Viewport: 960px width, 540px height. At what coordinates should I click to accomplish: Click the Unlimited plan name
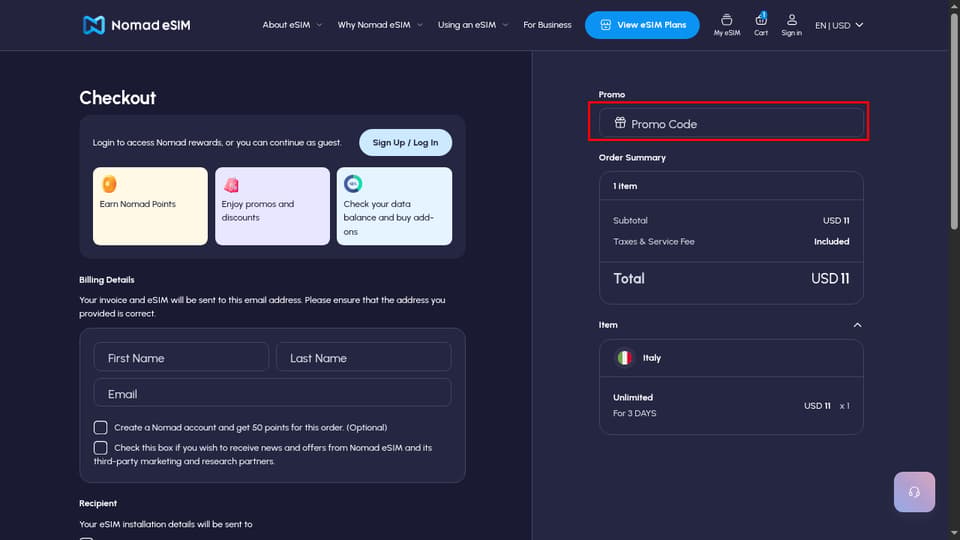point(633,397)
